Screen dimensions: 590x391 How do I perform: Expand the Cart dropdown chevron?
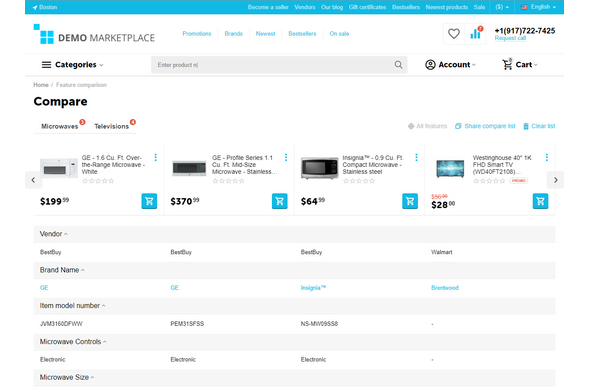pyautogui.click(x=536, y=65)
